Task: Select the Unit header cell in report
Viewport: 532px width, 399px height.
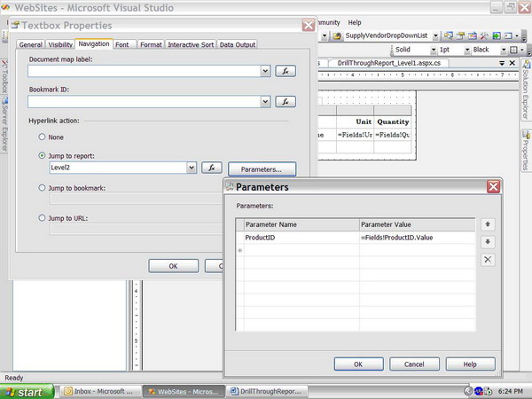Action: tap(356, 121)
